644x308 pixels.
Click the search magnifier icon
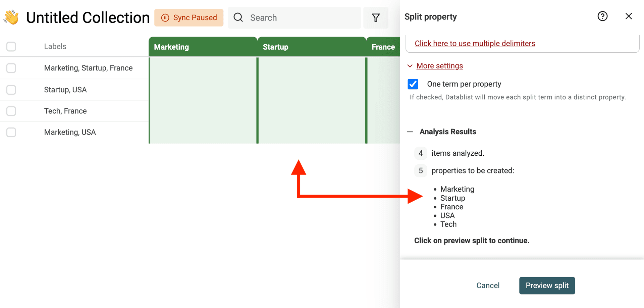pos(238,18)
